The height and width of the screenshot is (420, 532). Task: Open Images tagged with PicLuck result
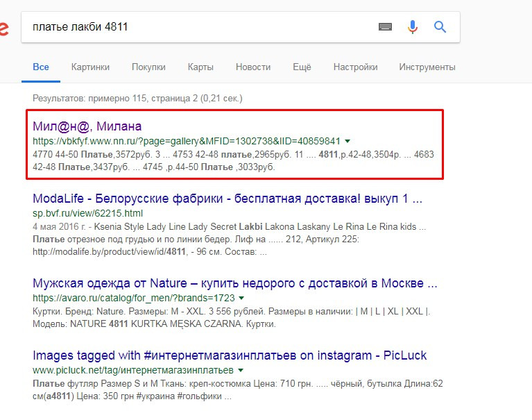coord(230,355)
